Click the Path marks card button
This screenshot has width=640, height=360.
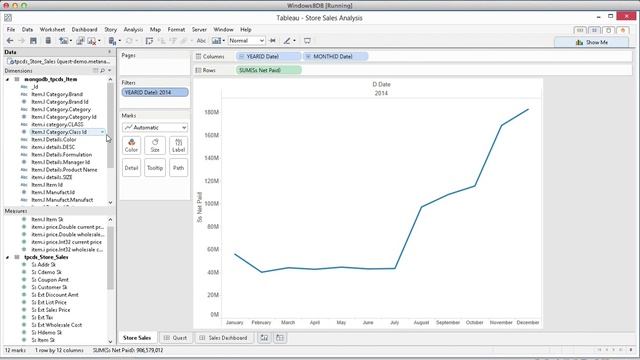pos(178,168)
